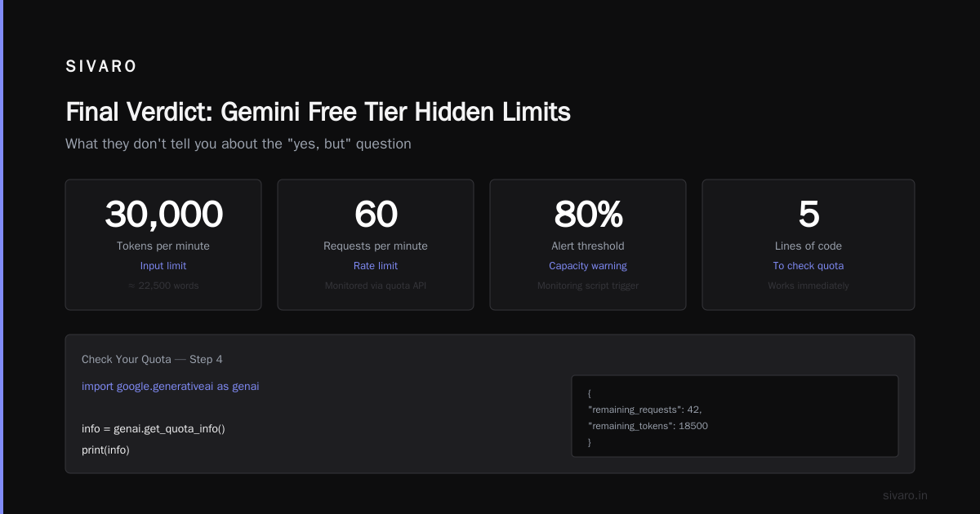
Task: Select the remaining_requests JSON output line
Action: tap(644, 410)
